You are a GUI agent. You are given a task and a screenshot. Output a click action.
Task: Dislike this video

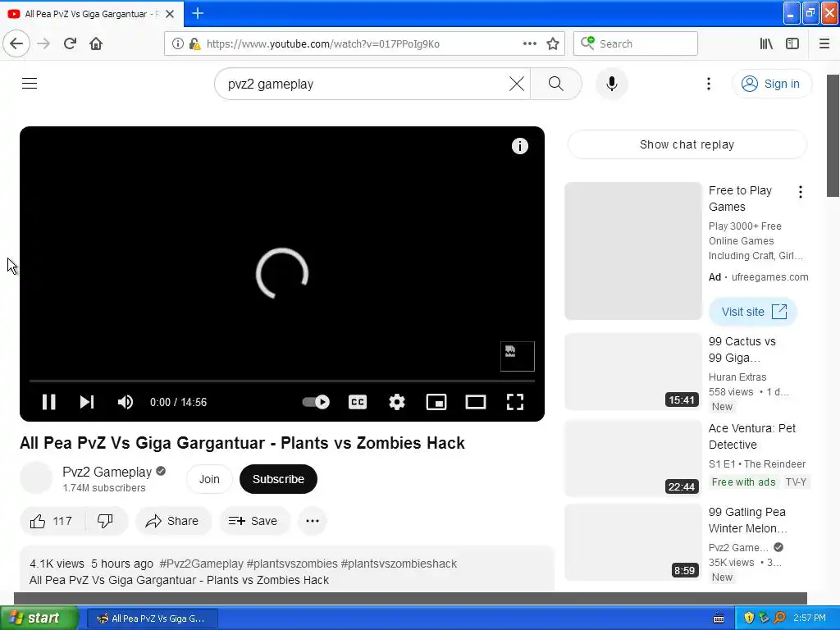click(106, 521)
